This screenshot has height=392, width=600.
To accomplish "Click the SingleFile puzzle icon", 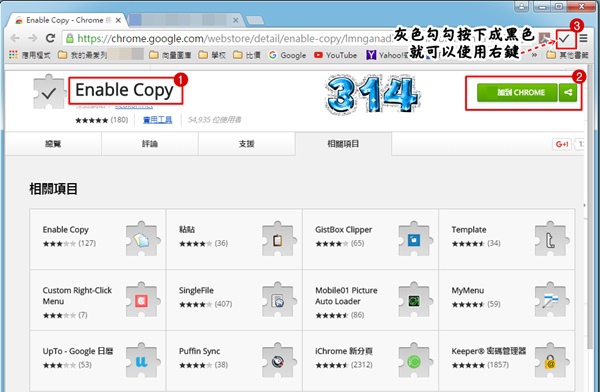I will pos(278,300).
